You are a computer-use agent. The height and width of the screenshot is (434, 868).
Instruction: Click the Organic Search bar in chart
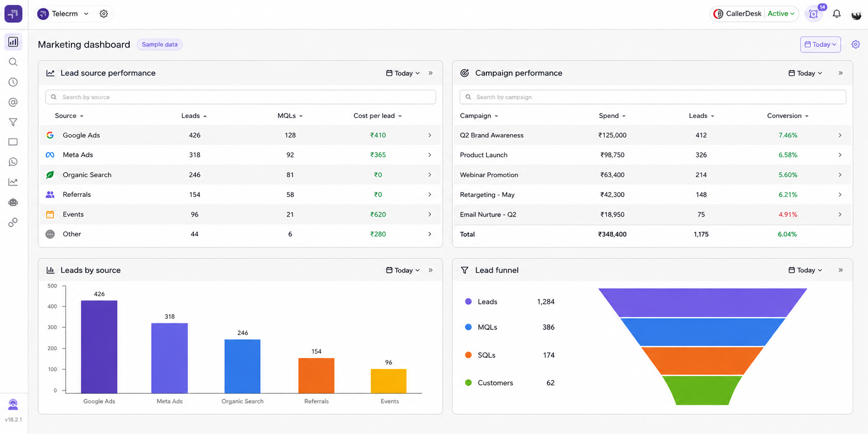242,366
